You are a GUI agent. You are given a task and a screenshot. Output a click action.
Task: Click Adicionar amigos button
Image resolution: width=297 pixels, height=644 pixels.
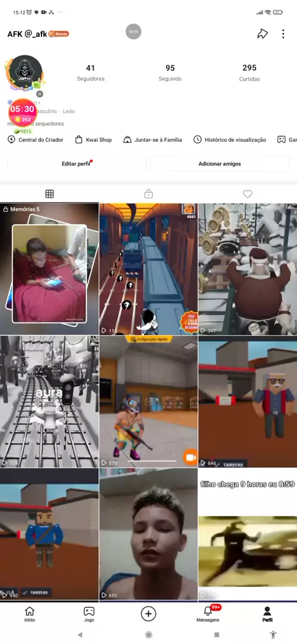coord(220,163)
